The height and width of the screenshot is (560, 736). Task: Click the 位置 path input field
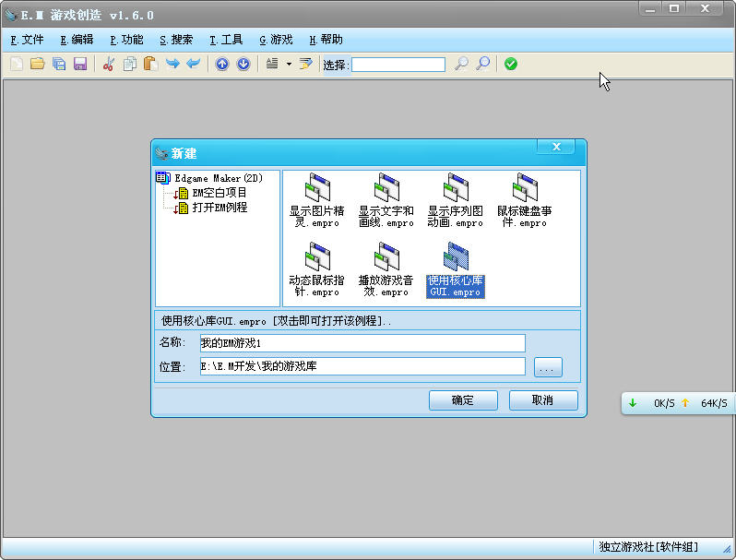(362, 366)
